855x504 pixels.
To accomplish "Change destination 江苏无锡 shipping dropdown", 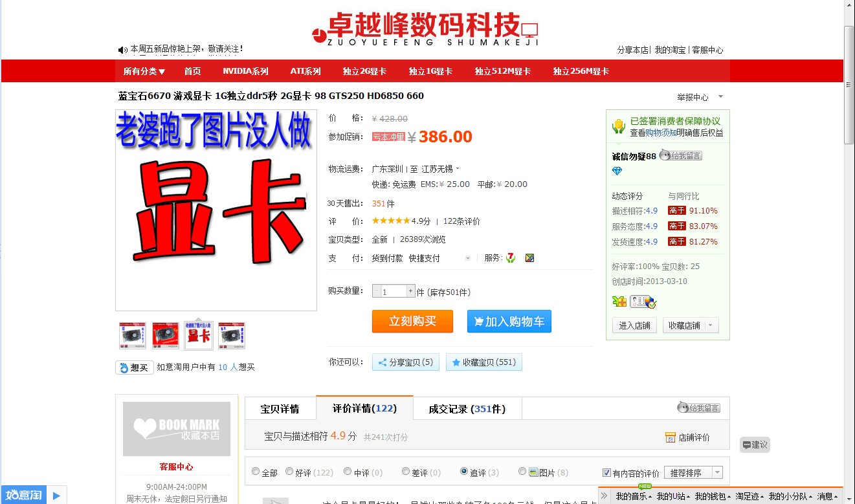I will [441, 169].
